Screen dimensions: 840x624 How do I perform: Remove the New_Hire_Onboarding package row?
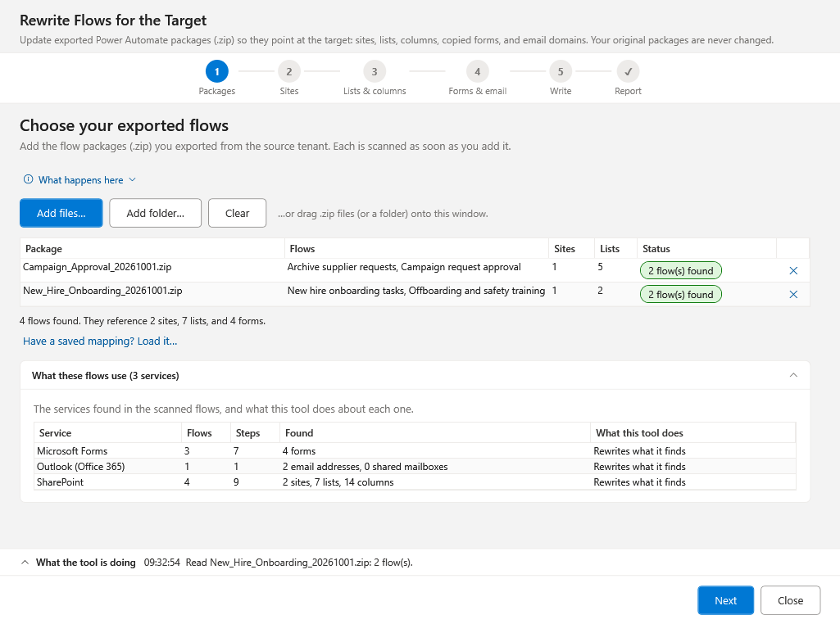pyautogui.click(x=793, y=294)
